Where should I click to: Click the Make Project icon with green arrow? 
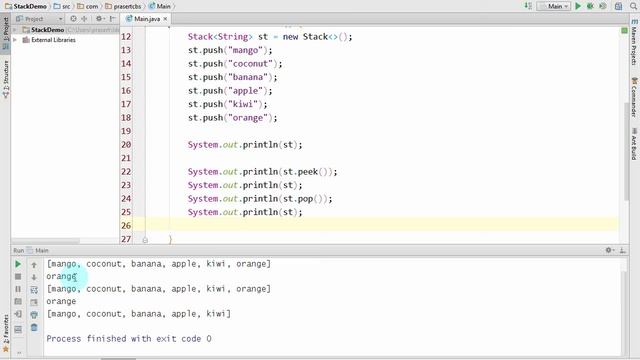point(528,6)
